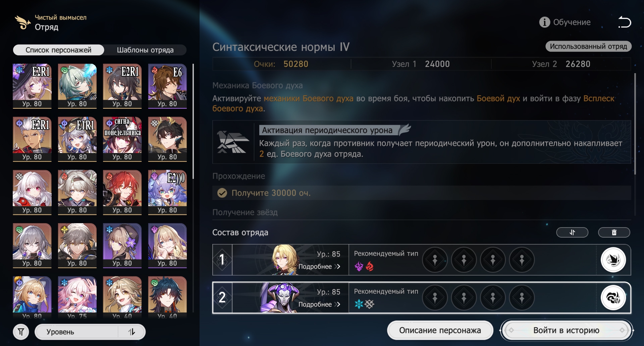Select team 2 row number badge
The height and width of the screenshot is (346, 644).
222,298
